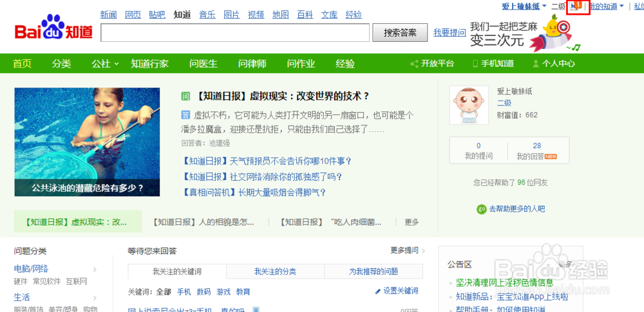Open 我的提问 count
This screenshot has width=644, height=312.
(478, 151)
